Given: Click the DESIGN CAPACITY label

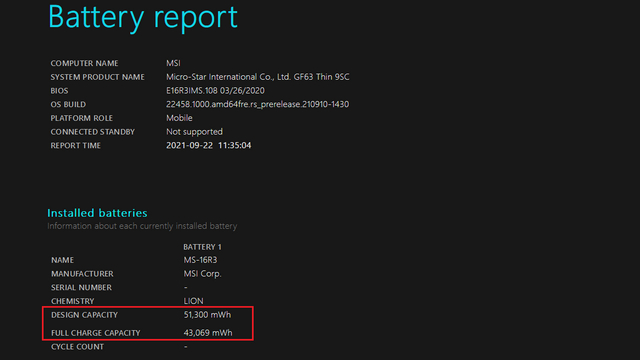Looking at the screenshot, I should click(84, 315).
